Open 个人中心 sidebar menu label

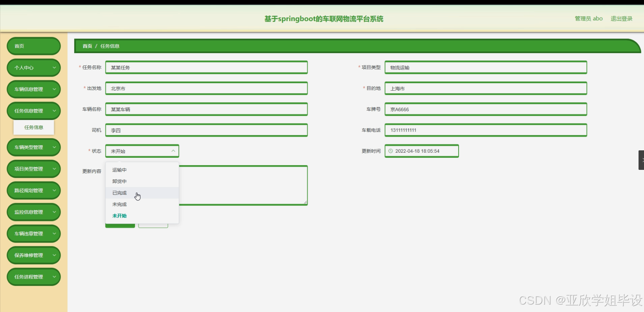pos(24,68)
